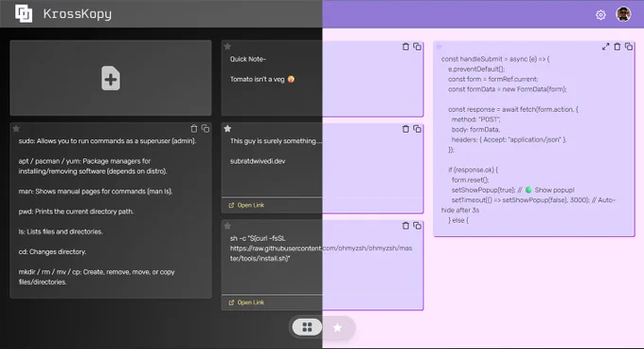Delete the handleSubmit code note
The width and height of the screenshot is (644, 349).
[x=617, y=46]
